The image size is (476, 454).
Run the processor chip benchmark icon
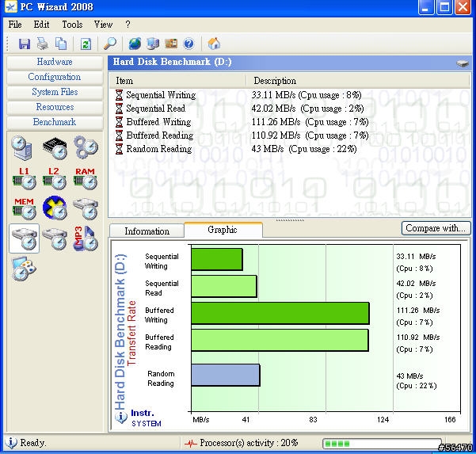click(55, 148)
